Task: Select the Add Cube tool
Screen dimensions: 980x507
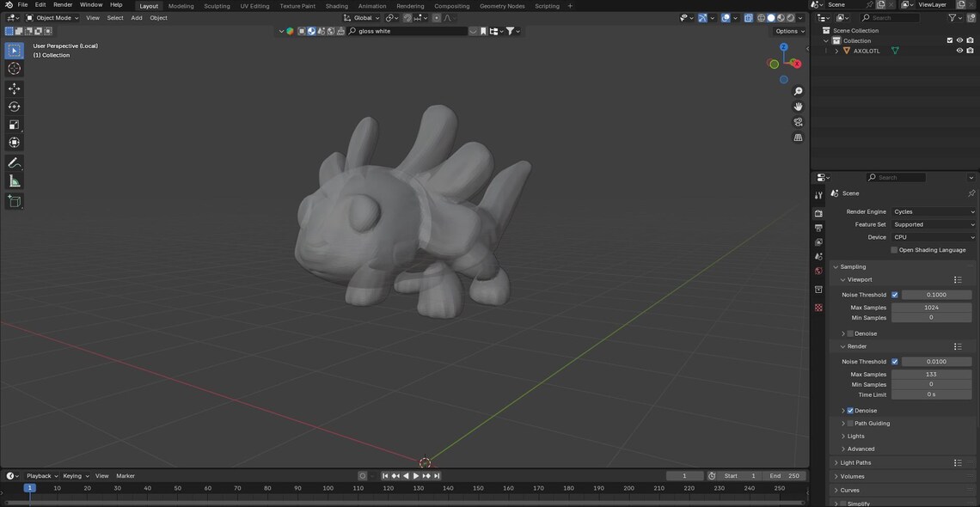Action: (x=14, y=201)
